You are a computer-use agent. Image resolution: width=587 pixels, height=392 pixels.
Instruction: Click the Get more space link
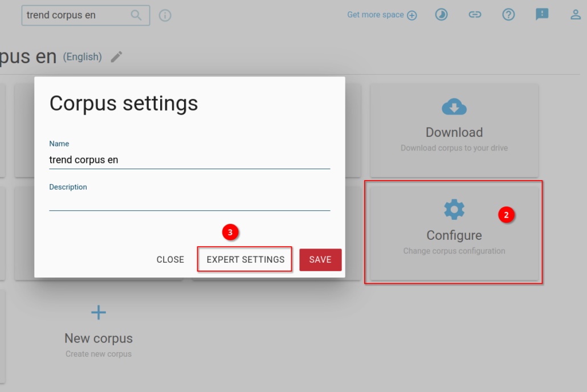(x=381, y=15)
